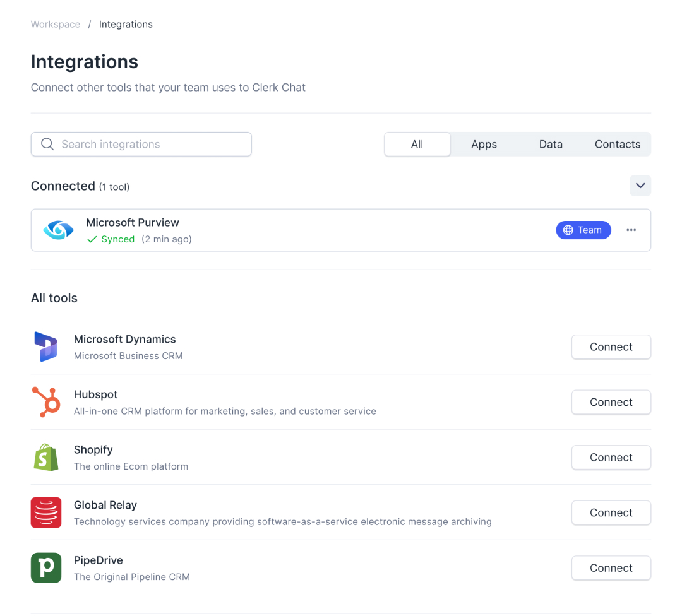Click the PipeDrive green logo

pyautogui.click(x=46, y=568)
